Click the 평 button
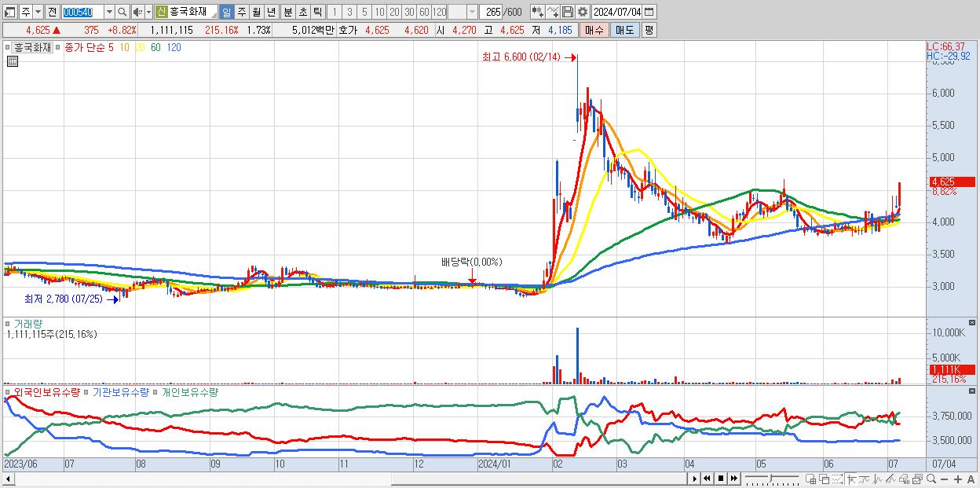This screenshot has height=488, width=980. click(x=649, y=30)
